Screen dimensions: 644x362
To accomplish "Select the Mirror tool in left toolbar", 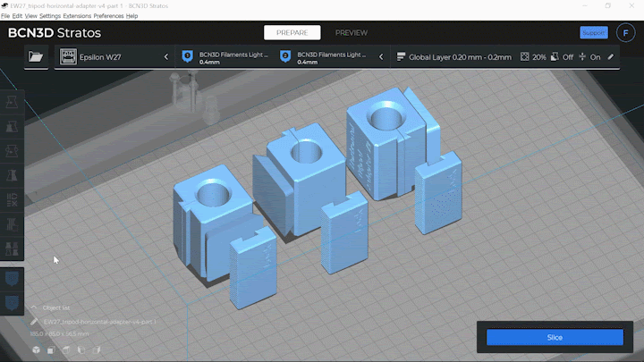I will pyautogui.click(x=12, y=175).
